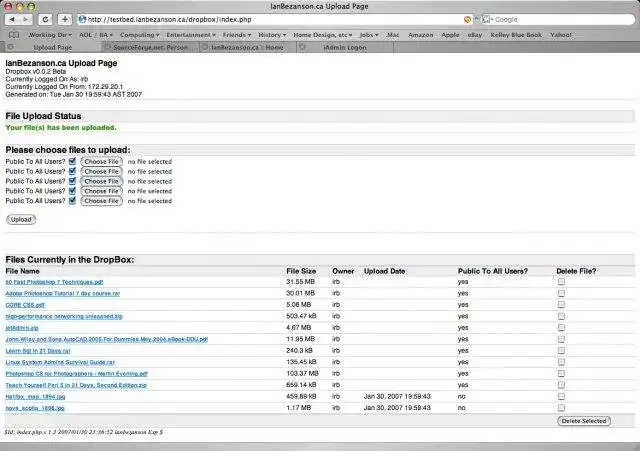This screenshot has height=451, width=640.
Task: Check delete box for Adobe Photoshop Tutorial row
Action: coord(561,293)
